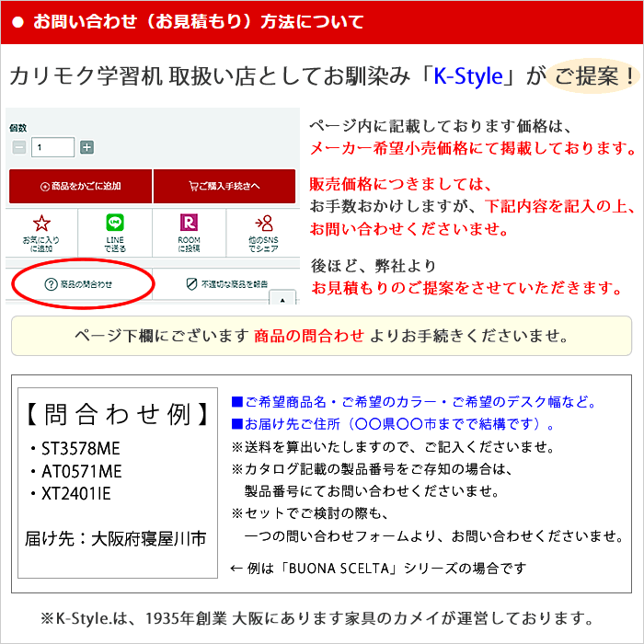Click the circled plus icon on add-to-cart
The image size is (644, 644).
tap(45, 187)
